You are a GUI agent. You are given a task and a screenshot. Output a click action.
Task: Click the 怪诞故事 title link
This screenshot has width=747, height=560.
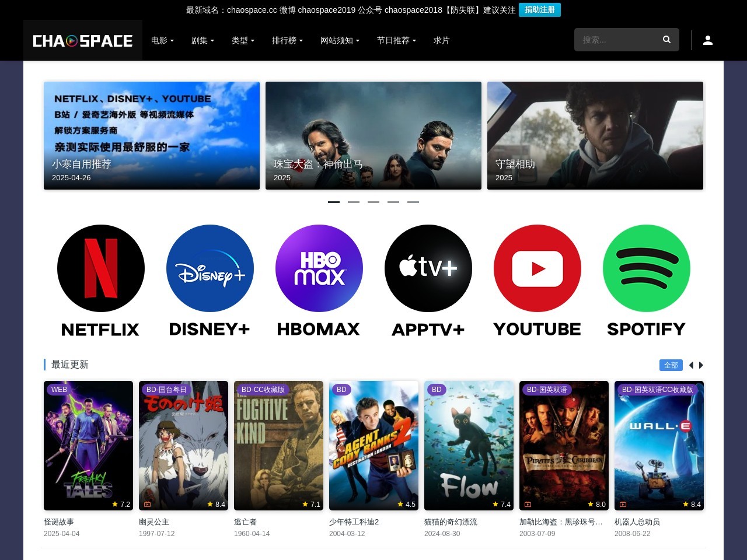point(59,522)
